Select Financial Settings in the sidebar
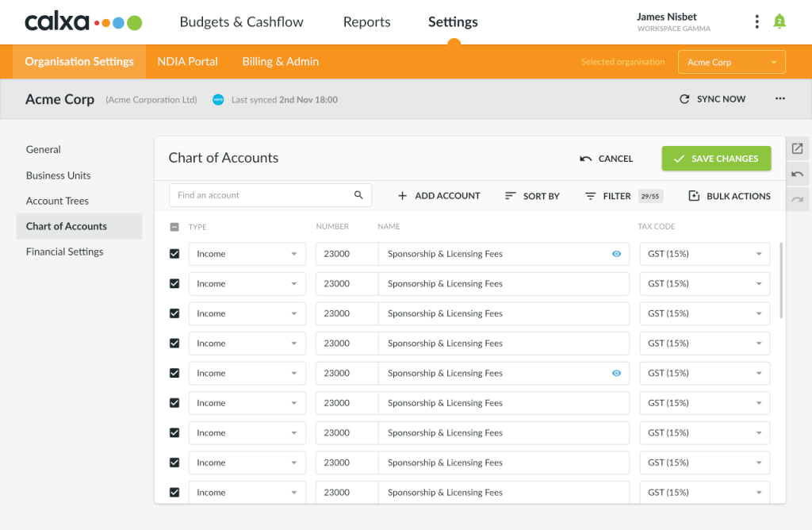The height and width of the screenshot is (530, 812). click(65, 252)
